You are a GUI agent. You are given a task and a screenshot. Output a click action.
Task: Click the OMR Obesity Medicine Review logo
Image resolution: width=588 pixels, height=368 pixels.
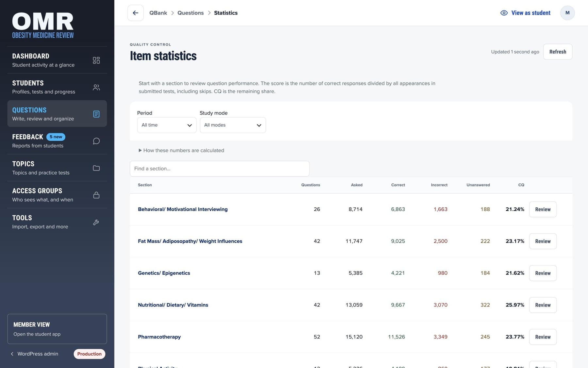pyautogui.click(x=43, y=26)
